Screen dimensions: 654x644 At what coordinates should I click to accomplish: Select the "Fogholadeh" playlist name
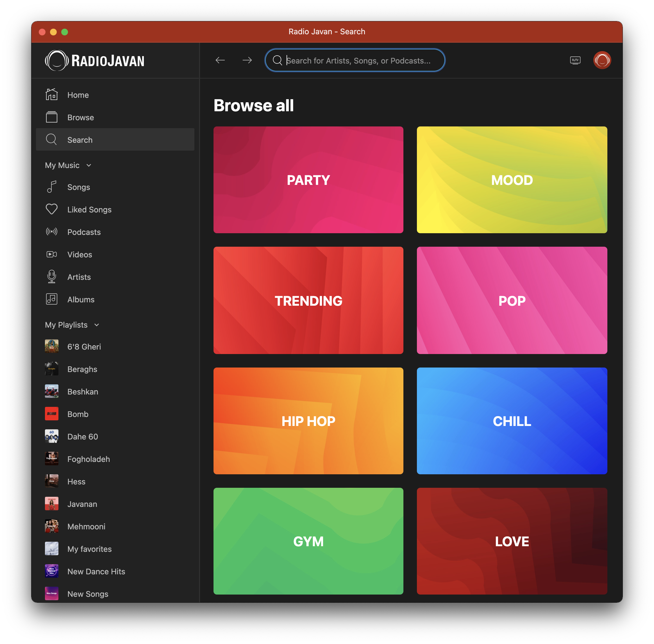tap(88, 459)
